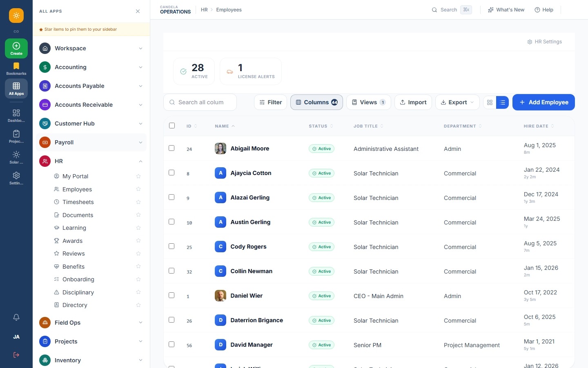
Task: Click the Add Employee button
Action: click(543, 102)
